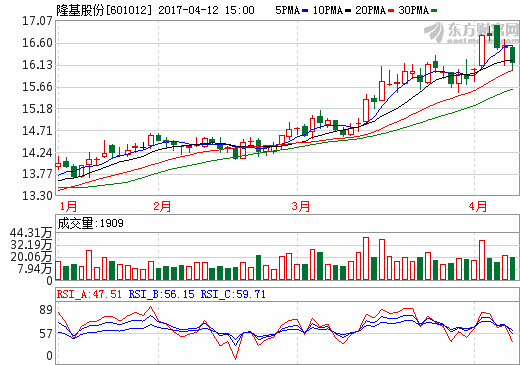Click the 14.24 price axis label
Image resolution: width=520 pixels, height=365 pixels.
point(37,153)
